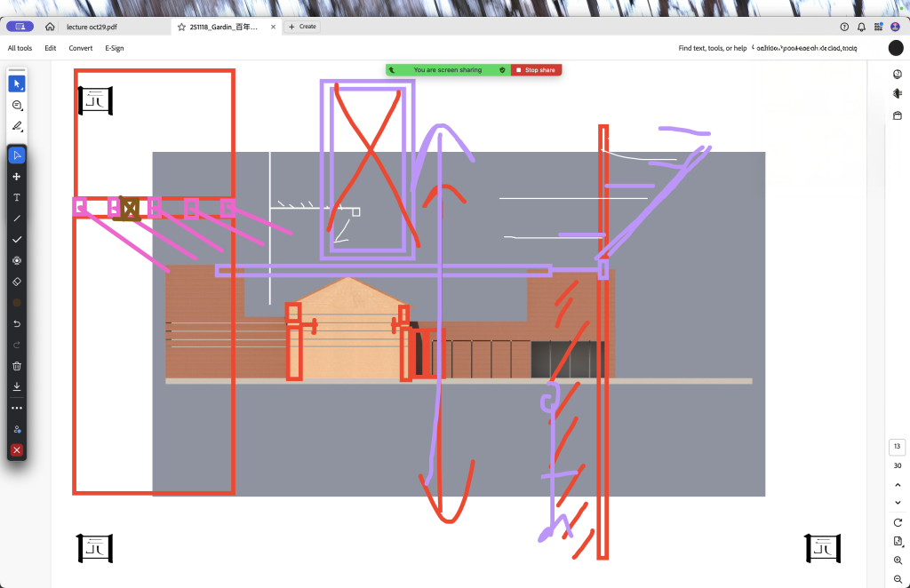The width and height of the screenshot is (910, 588).
Task: Delete annotations with the trash icon
Action: (x=17, y=366)
